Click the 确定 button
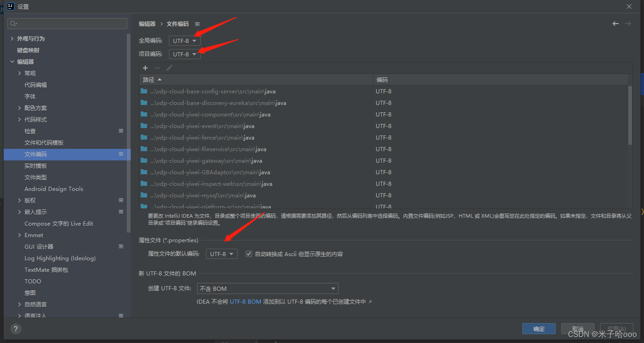 click(x=539, y=329)
